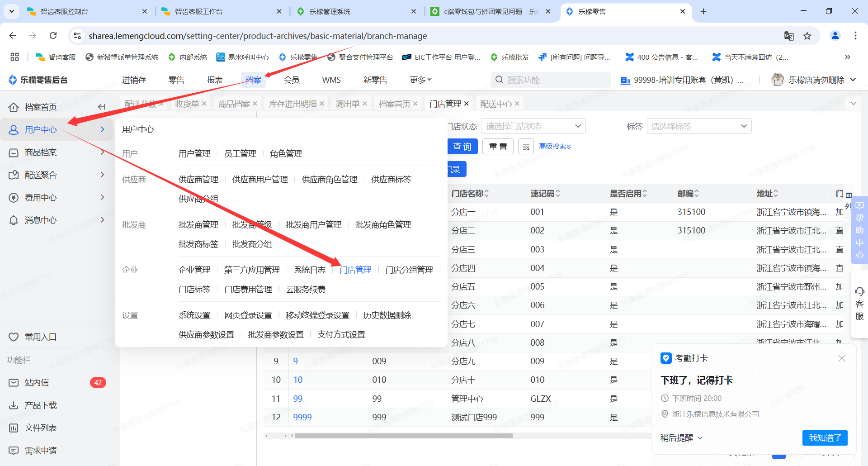Expand the 更多 top menu
868x466 pixels.
point(420,80)
